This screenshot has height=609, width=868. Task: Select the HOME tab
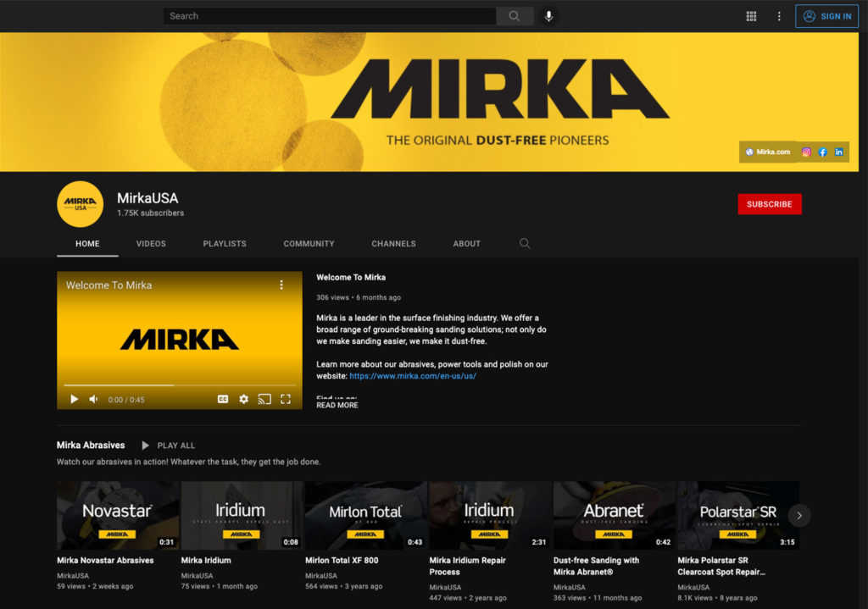(x=87, y=243)
